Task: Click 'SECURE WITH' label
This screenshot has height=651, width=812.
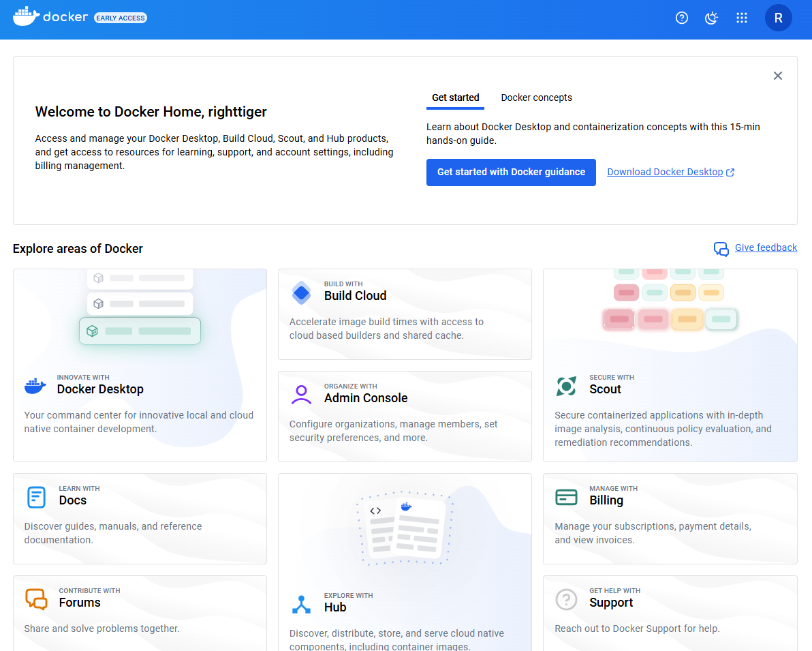Action: pyautogui.click(x=612, y=378)
